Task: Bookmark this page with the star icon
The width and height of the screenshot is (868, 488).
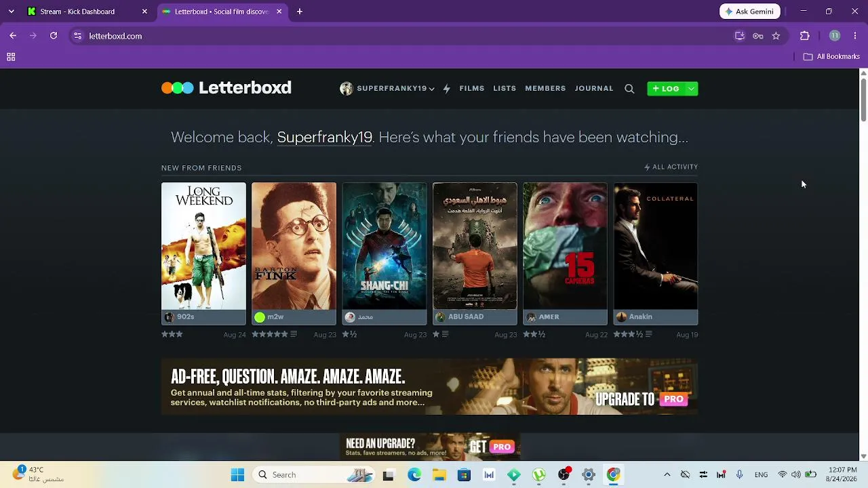Action: click(x=776, y=36)
